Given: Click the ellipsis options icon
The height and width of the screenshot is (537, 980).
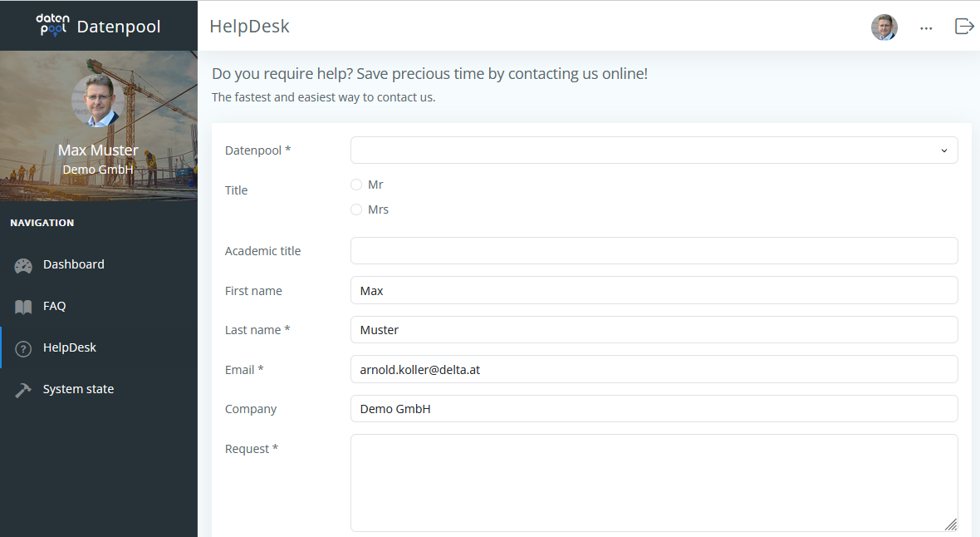Looking at the screenshot, I should (926, 27).
